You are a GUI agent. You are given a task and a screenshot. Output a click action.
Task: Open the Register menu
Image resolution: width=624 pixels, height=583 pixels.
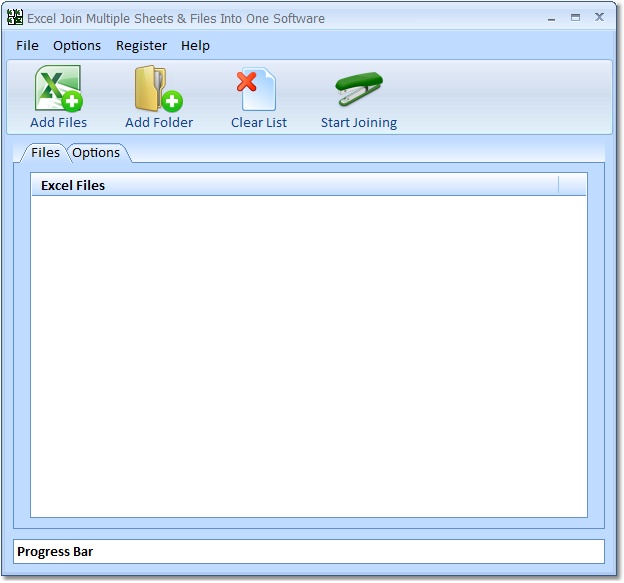click(141, 45)
